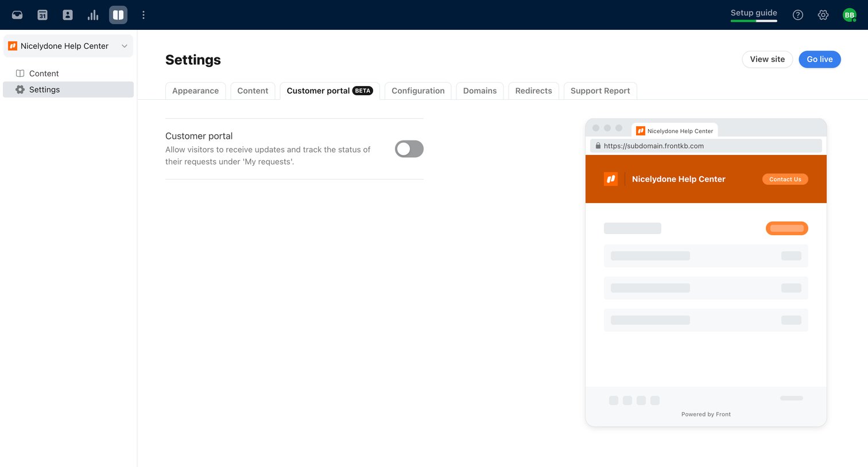Open the three-dot more menu
Viewport: 868px width, 467px height.
click(144, 15)
